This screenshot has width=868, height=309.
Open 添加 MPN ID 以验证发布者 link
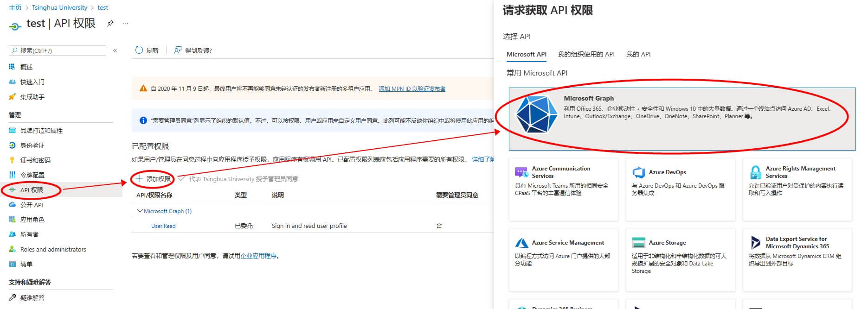point(412,89)
